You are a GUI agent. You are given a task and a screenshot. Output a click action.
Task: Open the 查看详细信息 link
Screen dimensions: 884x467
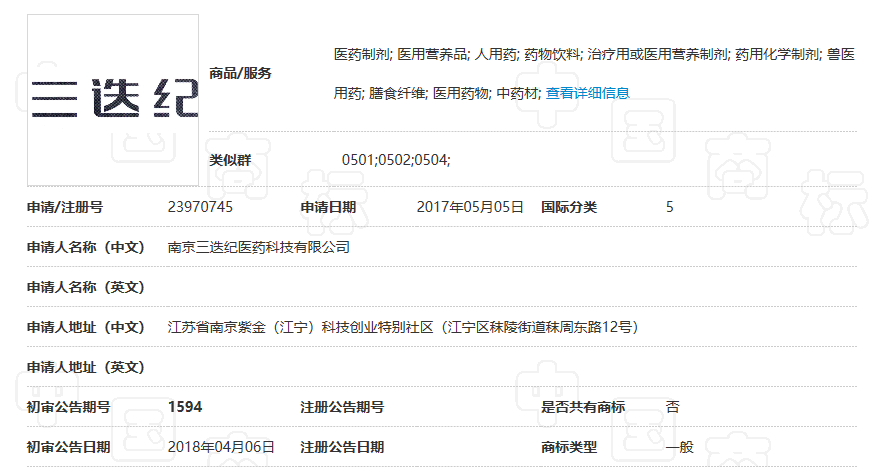coord(587,93)
